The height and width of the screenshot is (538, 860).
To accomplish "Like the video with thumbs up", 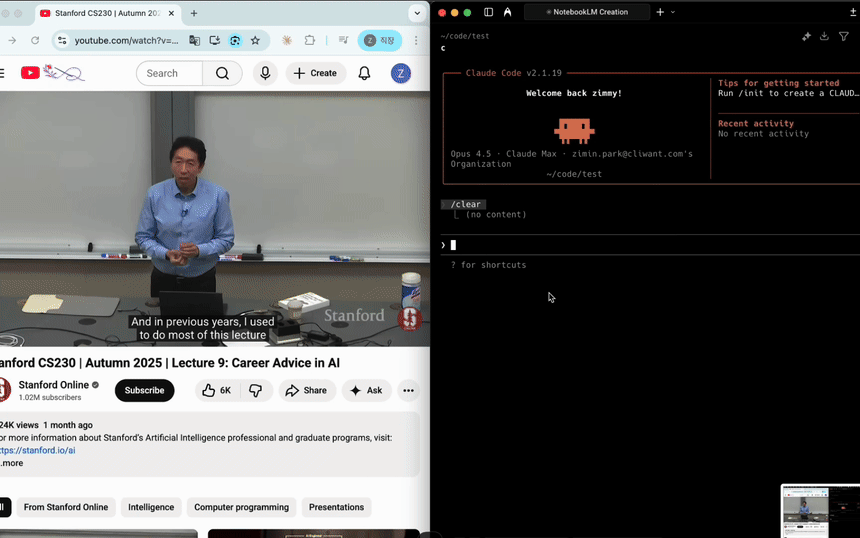I will 217,390.
